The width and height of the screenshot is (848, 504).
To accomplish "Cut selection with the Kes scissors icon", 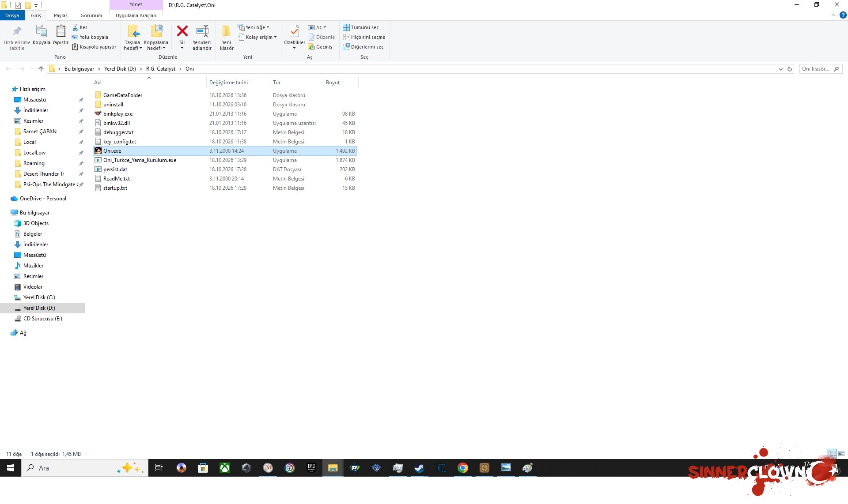I will (x=80, y=27).
